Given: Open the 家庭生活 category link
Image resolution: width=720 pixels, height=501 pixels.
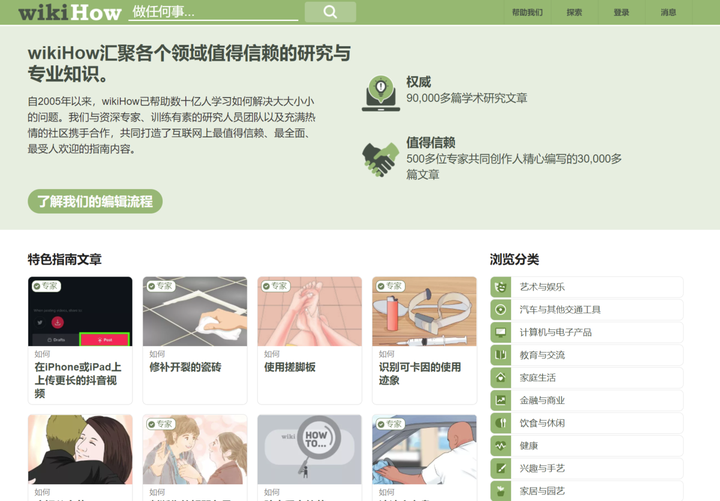Looking at the screenshot, I should click(587, 377).
